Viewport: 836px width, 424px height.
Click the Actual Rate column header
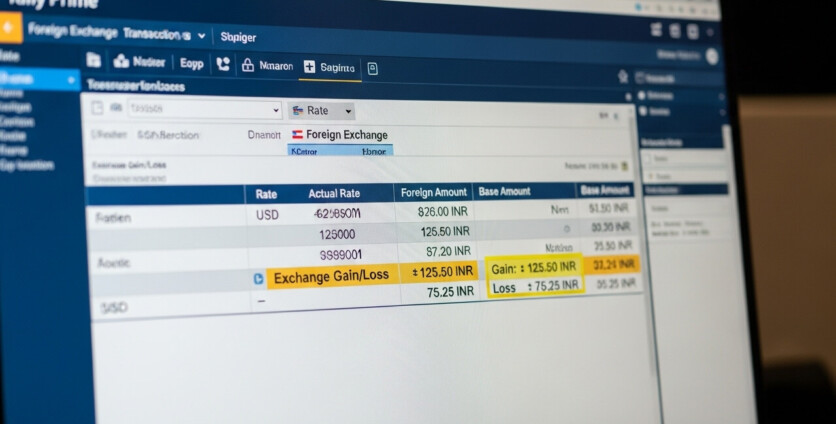334,194
